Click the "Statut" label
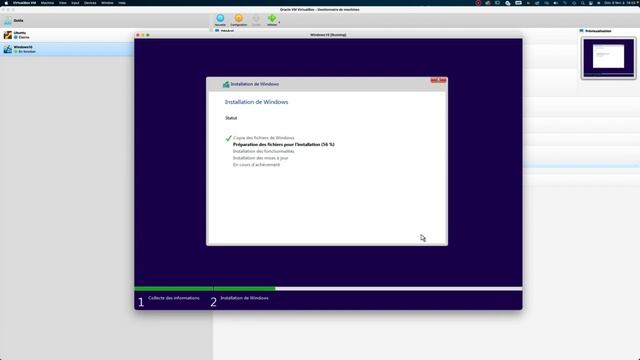The width and height of the screenshot is (640, 360). click(231, 118)
